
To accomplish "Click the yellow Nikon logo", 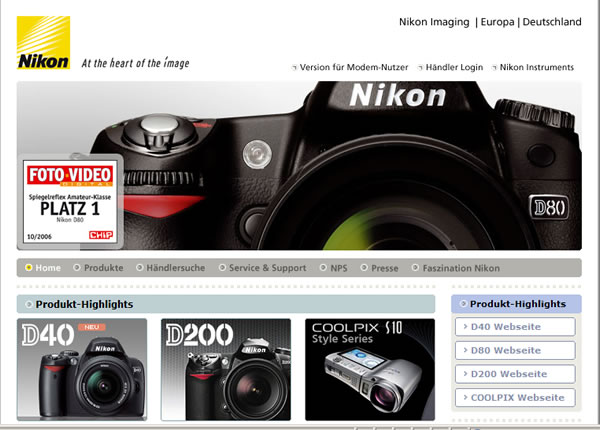I will [43, 43].
